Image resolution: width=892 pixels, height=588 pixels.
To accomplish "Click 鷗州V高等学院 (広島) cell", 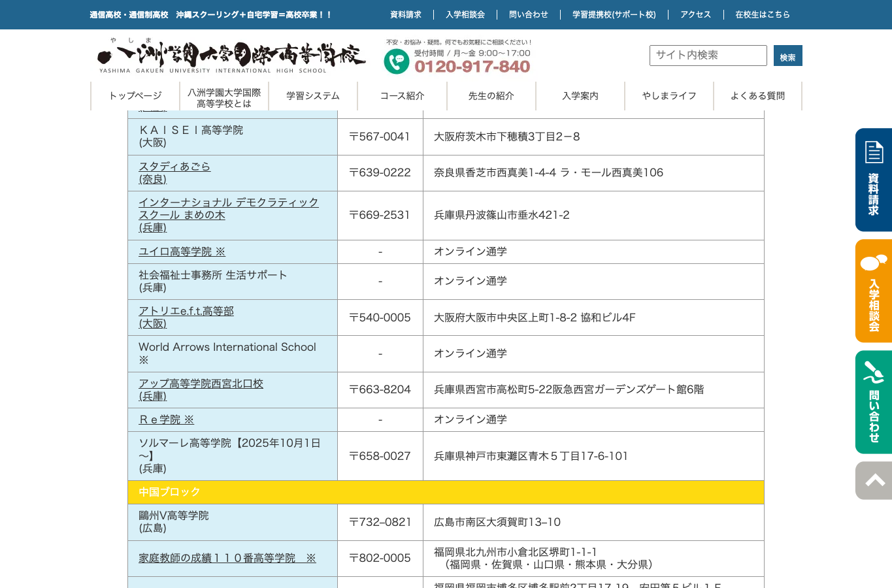I will click(x=233, y=522).
